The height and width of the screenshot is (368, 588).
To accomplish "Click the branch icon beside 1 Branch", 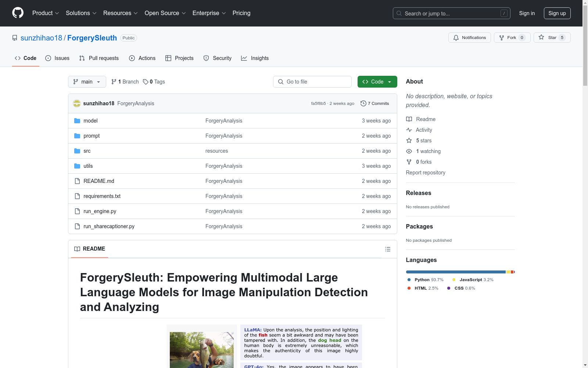I will click(x=114, y=82).
